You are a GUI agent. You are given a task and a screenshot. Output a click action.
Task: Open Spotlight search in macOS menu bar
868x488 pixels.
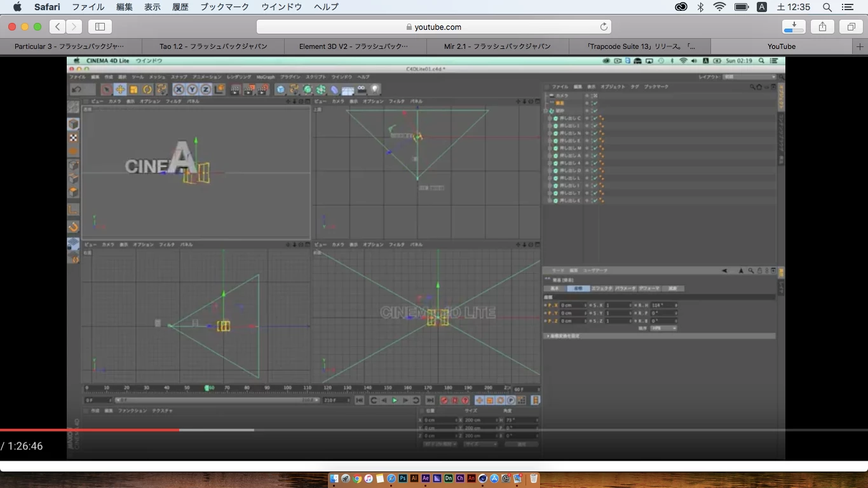point(827,7)
